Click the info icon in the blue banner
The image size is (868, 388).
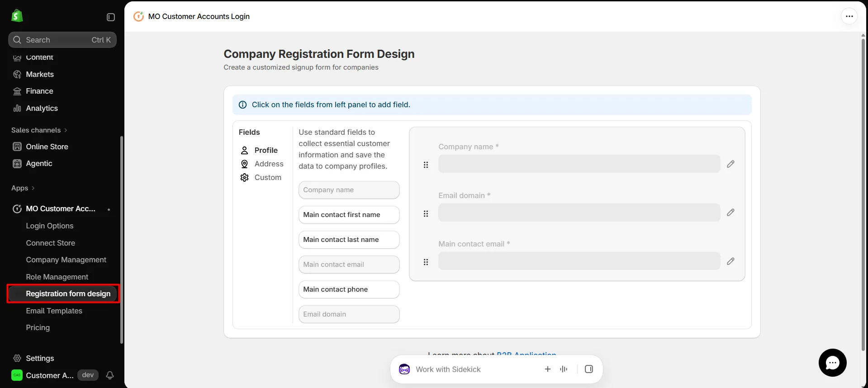[243, 105]
